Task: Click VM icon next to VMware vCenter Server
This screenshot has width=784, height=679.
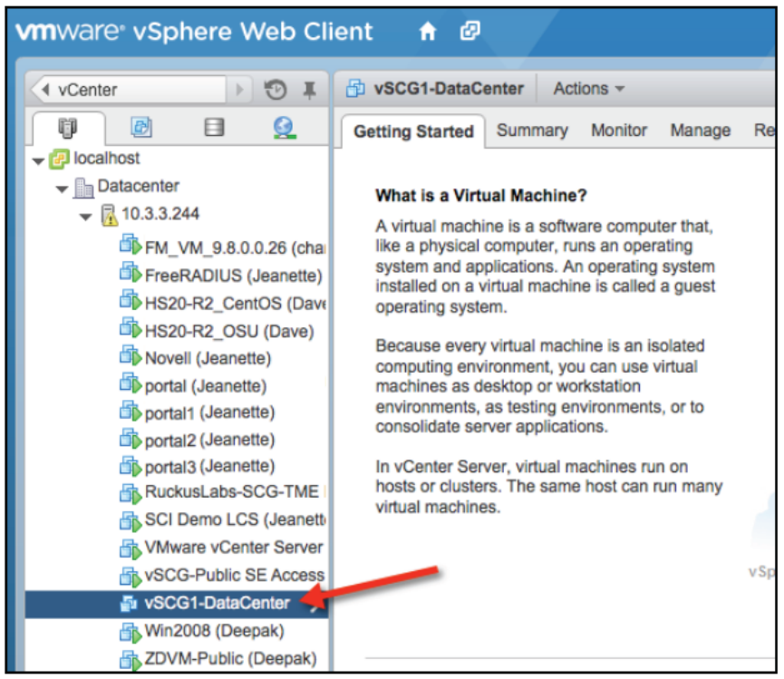Action: pos(131,548)
